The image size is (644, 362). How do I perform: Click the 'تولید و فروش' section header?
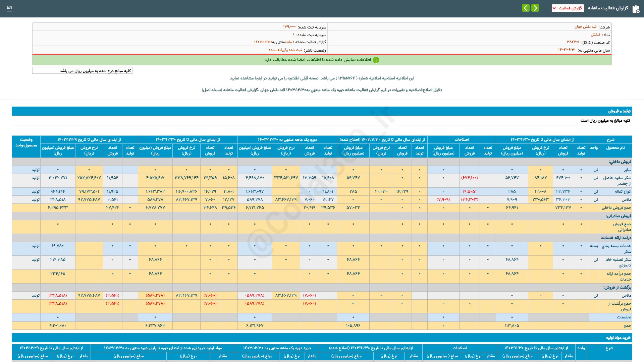(322, 111)
